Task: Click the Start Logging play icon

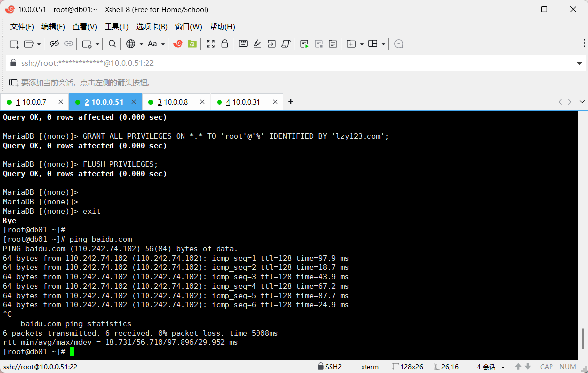Action: [x=304, y=44]
